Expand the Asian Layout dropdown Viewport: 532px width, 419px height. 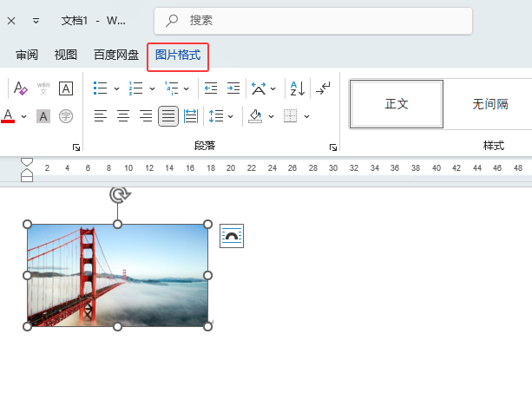point(273,88)
